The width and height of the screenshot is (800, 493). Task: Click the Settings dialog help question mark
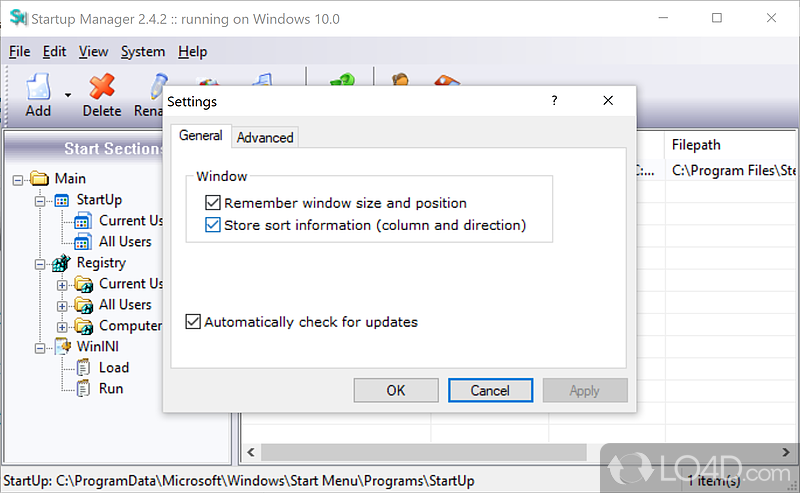[x=554, y=101]
